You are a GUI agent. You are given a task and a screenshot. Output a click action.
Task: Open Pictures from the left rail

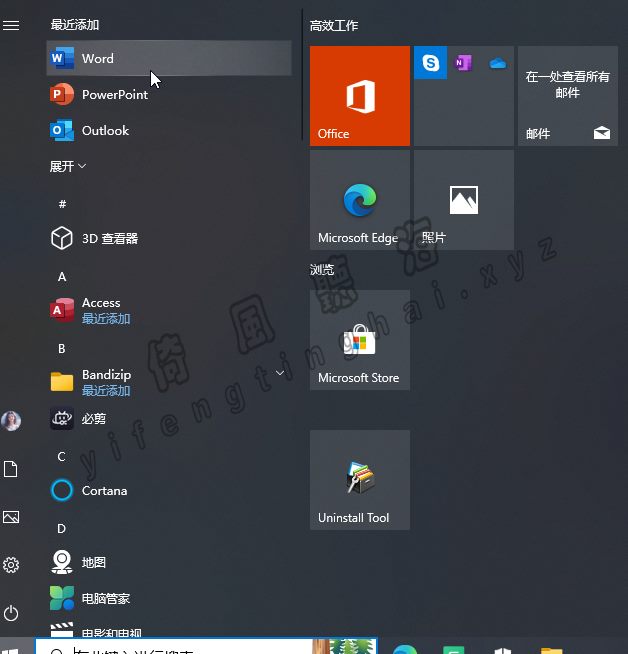click(x=11, y=517)
